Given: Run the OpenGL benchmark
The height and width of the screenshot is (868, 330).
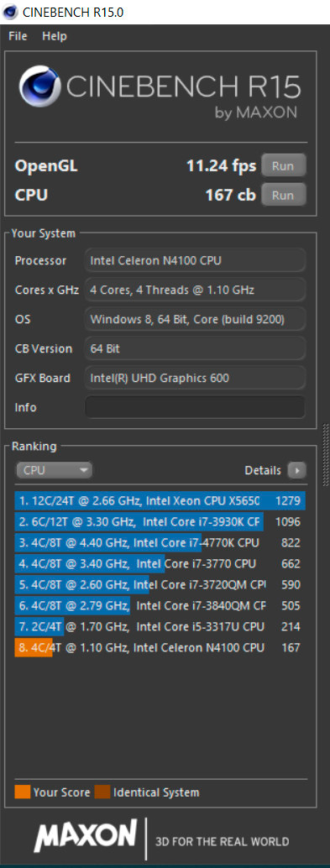Looking at the screenshot, I should click(283, 165).
